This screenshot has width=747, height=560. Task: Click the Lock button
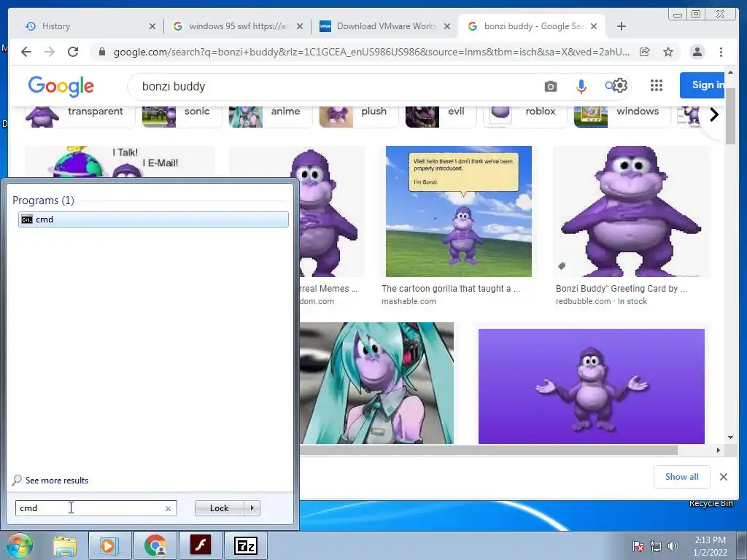point(219,508)
